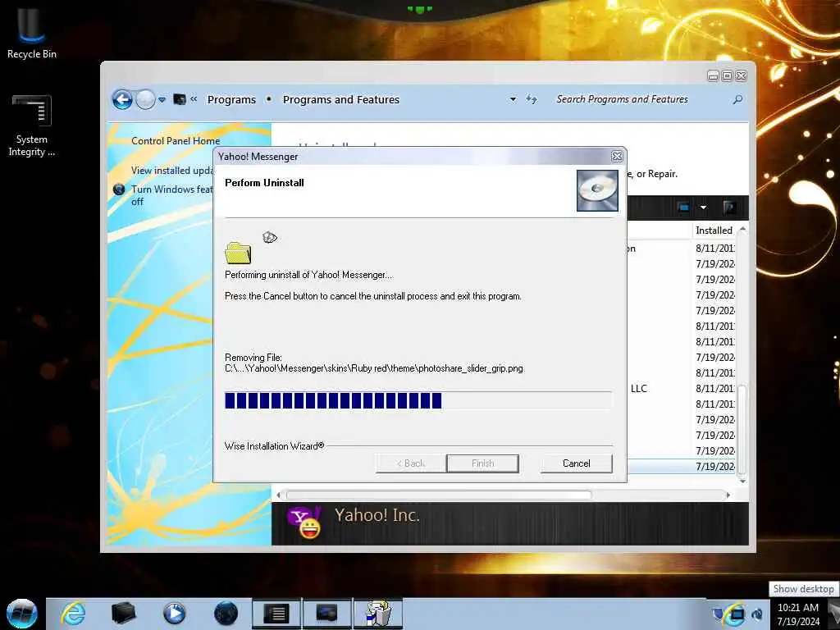Screen dimensions: 840x630
Task: Go to the Programs breadcrumb
Action: 231,99
